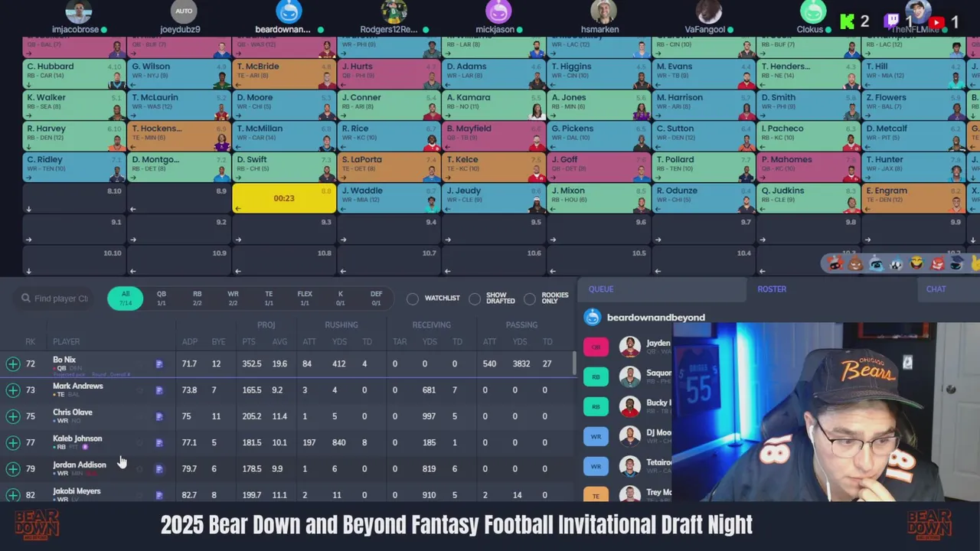Viewport: 980px width, 551px height.
Task: Filter players by RB position
Action: pyautogui.click(x=198, y=298)
